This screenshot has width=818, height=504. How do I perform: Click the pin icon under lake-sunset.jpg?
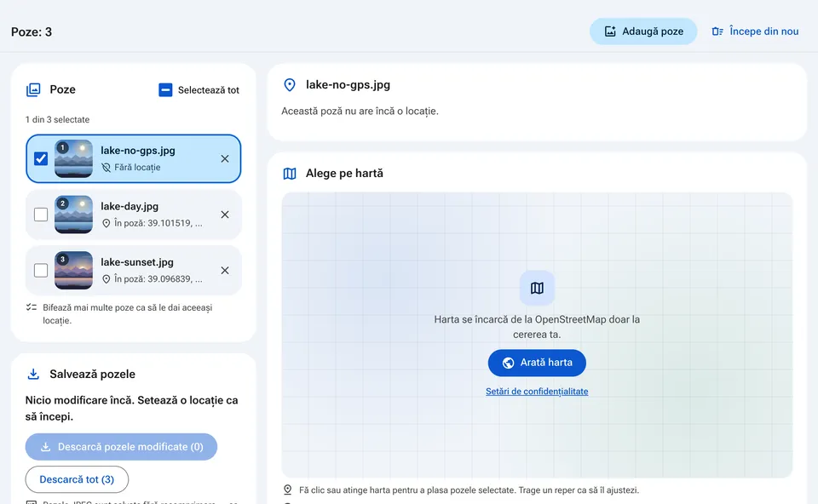point(106,279)
